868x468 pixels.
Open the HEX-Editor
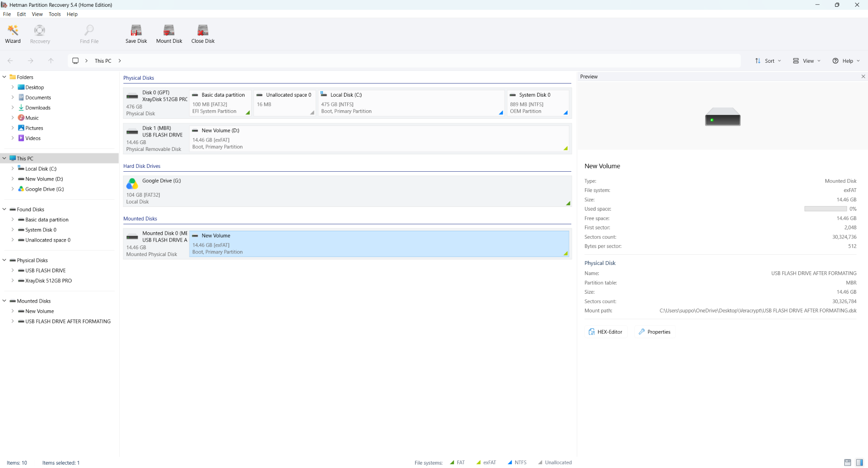point(606,332)
